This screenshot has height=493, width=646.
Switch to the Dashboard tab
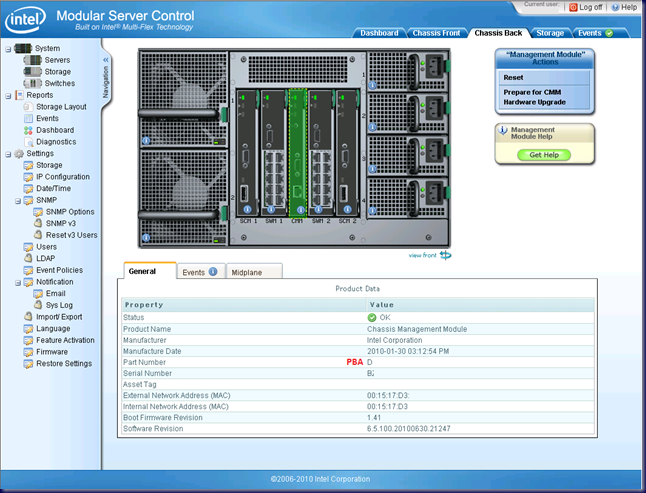point(379,33)
